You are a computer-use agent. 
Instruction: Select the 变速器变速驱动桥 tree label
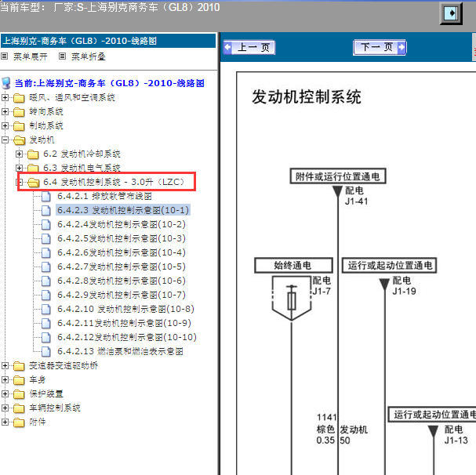pos(64,365)
